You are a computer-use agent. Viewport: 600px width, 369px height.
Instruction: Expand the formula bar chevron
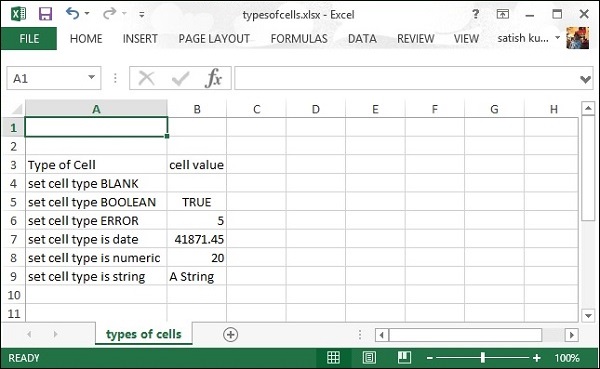[x=585, y=79]
